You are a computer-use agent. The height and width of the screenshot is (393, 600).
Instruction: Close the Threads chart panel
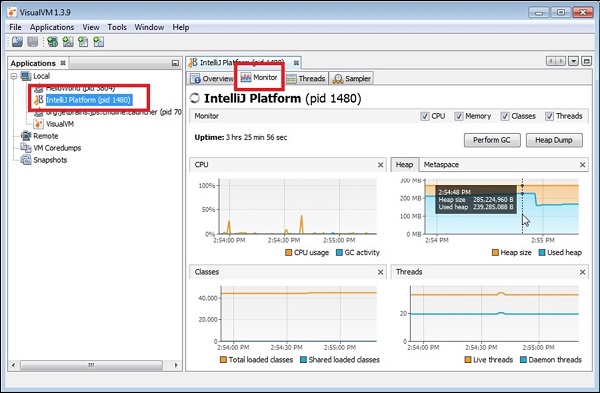pyautogui.click(x=582, y=272)
